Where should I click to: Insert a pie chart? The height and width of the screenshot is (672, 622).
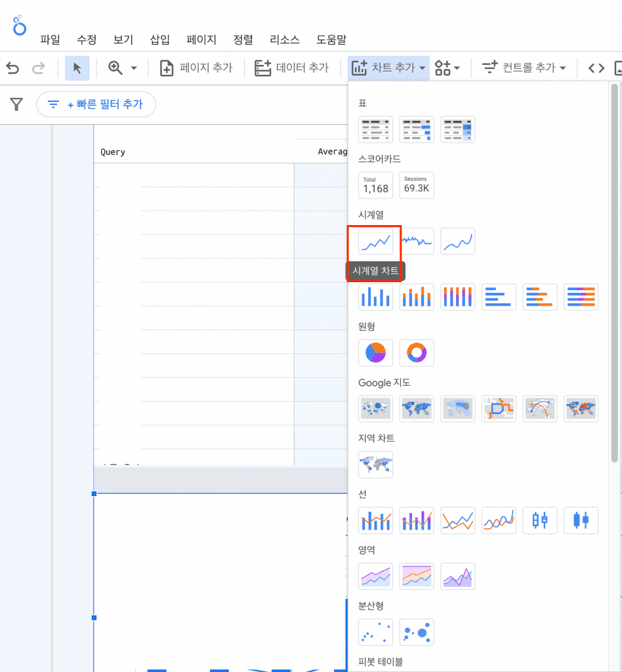376,353
